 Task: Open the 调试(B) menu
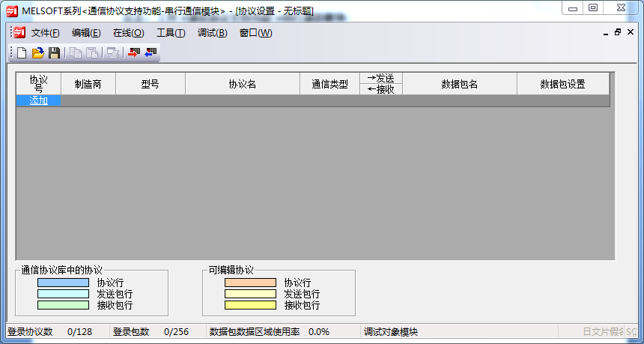click(x=212, y=33)
